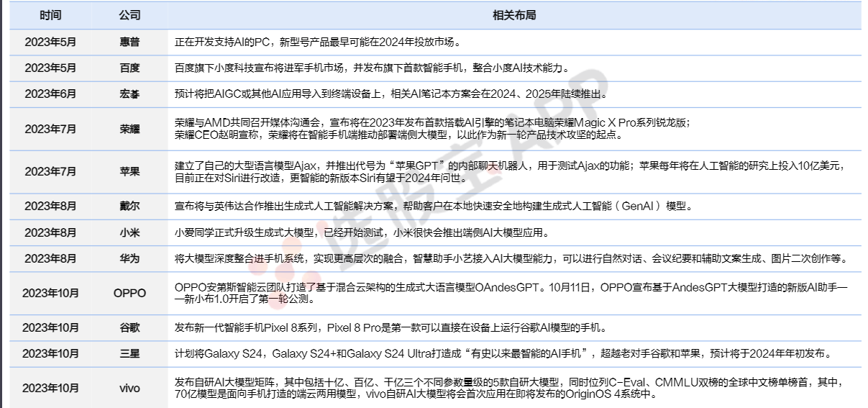The height and width of the screenshot is (408, 868).
Task: Click the OPPO company name
Action: (x=129, y=293)
